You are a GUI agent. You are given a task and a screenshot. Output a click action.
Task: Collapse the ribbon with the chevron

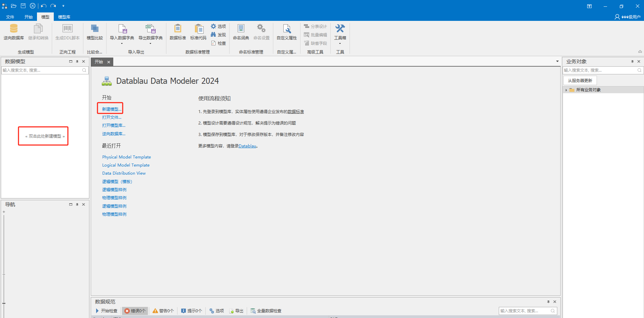click(x=640, y=51)
